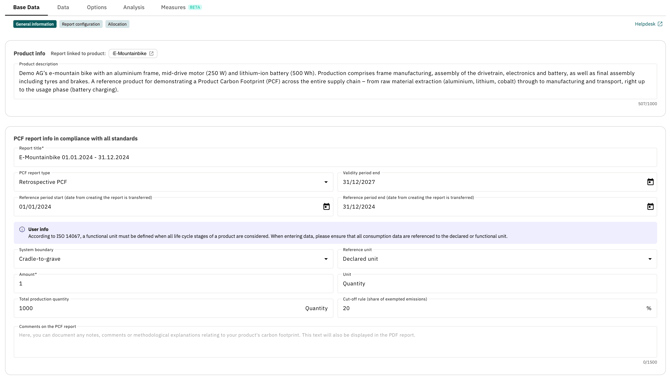
Task: Open the Helpdesk external link icon
Action: (660, 24)
